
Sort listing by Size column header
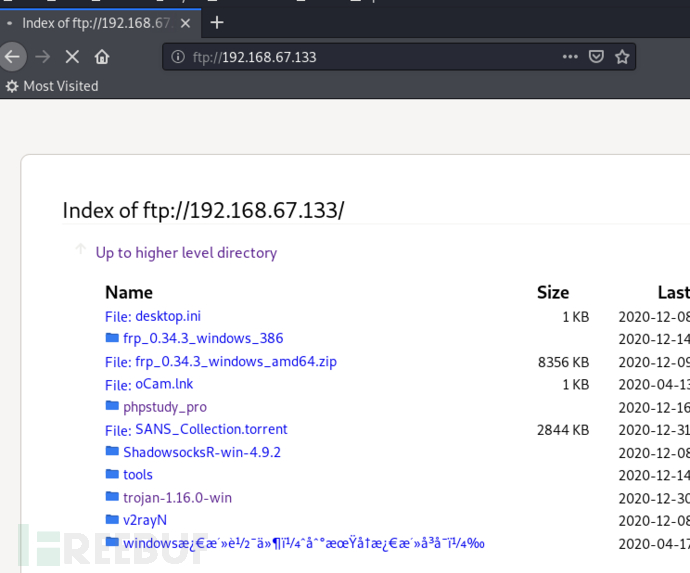pyautogui.click(x=553, y=292)
